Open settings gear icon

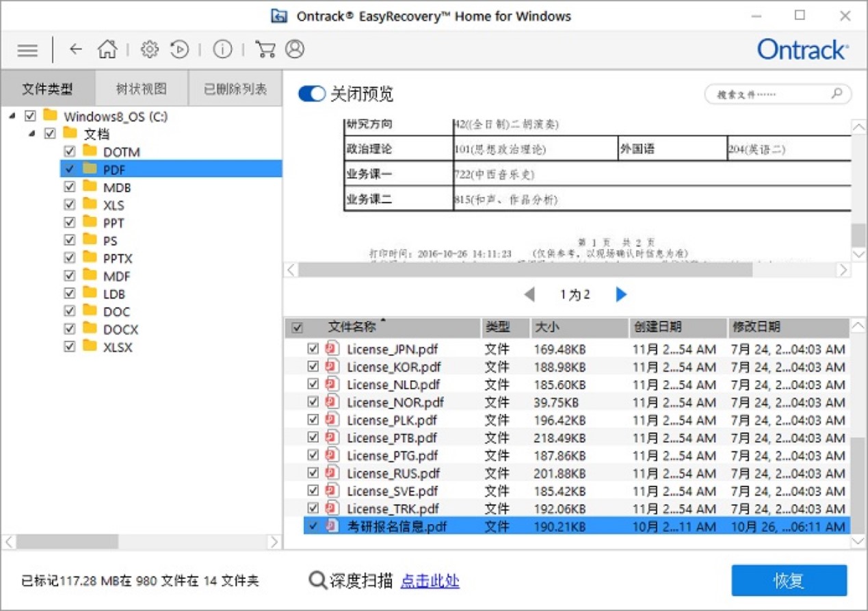[x=149, y=49]
